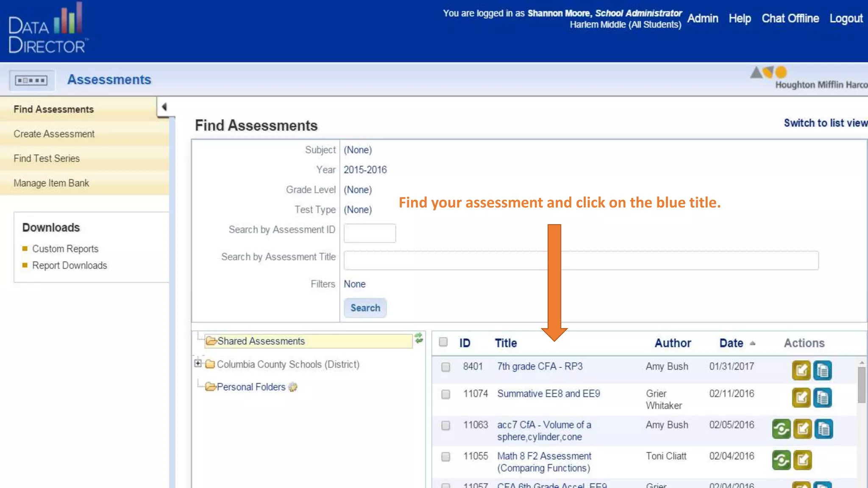Viewport: 868px width, 488px height.
Task: Open the Math 8 F2 Assessment title
Action: click(x=544, y=462)
